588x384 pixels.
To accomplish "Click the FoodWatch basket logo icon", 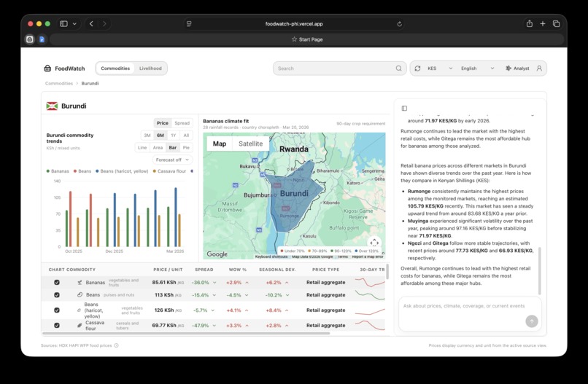I will pyautogui.click(x=47, y=68).
